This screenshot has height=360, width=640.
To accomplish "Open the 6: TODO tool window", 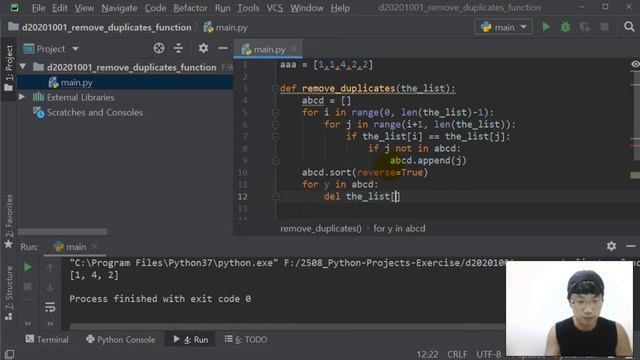I will tap(246, 340).
